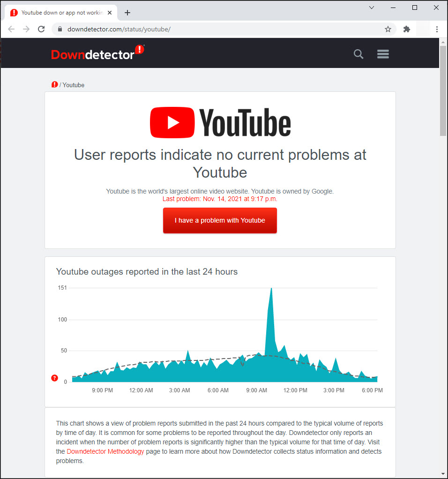Close the Youtube down tab
This screenshot has width=448, height=479.
coord(110,13)
